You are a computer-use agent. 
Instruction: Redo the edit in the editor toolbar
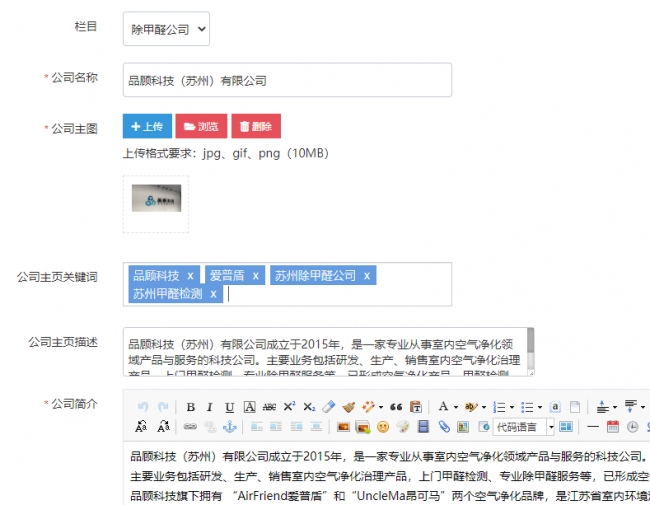tap(163, 407)
